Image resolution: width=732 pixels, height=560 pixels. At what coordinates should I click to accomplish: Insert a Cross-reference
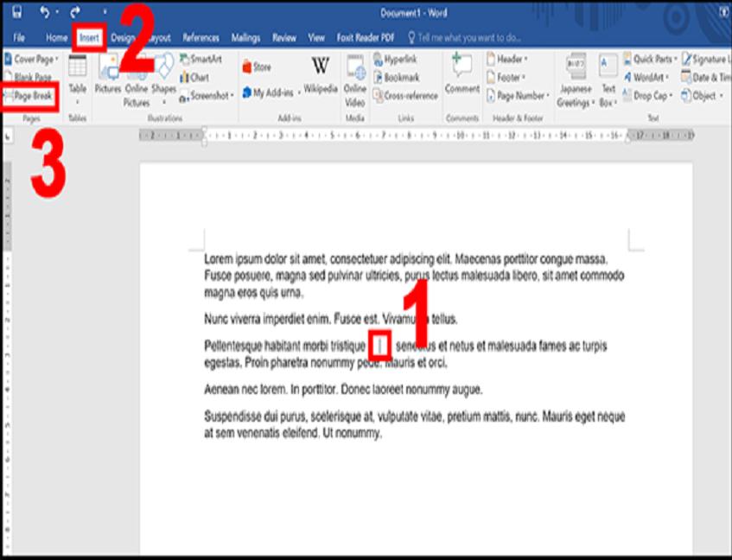pos(405,96)
